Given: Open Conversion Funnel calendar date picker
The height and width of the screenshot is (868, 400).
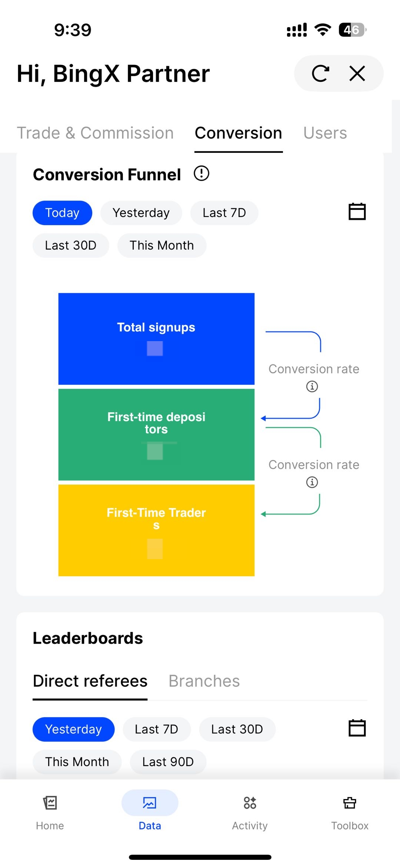Looking at the screenshot, I should 357,212.
